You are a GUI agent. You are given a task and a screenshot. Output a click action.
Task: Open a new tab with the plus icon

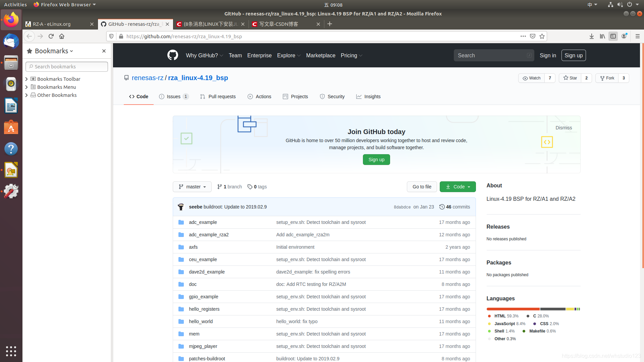(x=330, y=24)
